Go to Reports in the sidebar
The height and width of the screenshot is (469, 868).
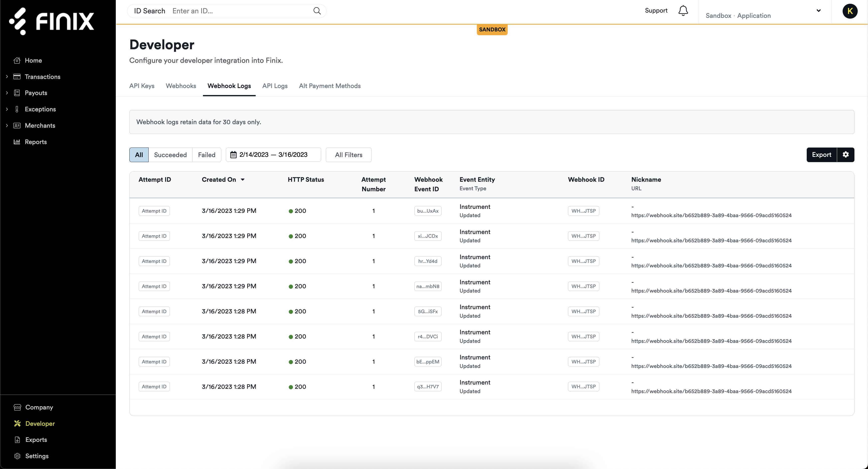36,142
